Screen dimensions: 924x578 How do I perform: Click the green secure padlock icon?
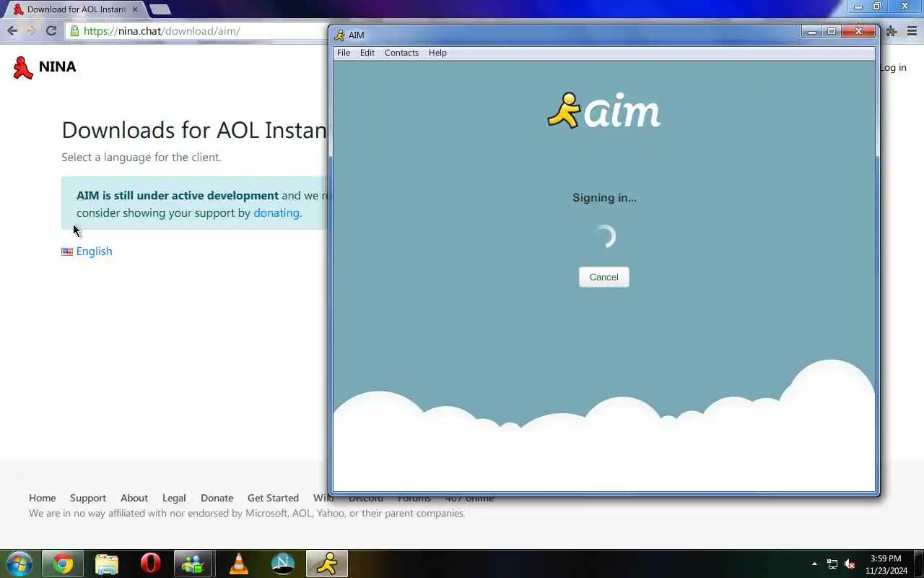pos(74,31)
